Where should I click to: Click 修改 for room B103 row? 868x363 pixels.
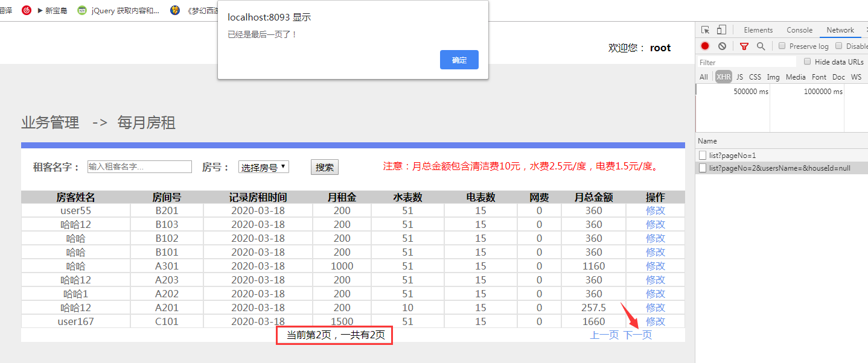[x=656, y=224]
